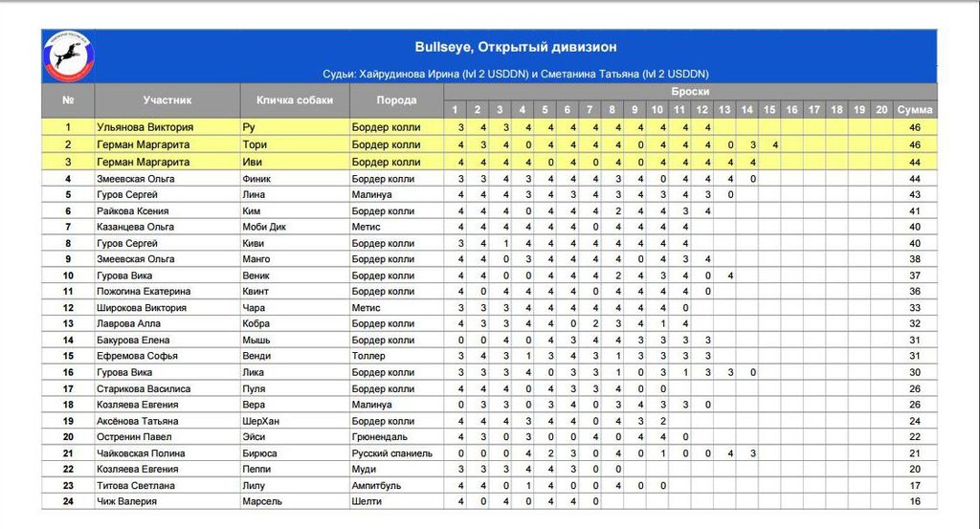Click the title 'Bullseye, Открытый дивизион'

[516, 47]
